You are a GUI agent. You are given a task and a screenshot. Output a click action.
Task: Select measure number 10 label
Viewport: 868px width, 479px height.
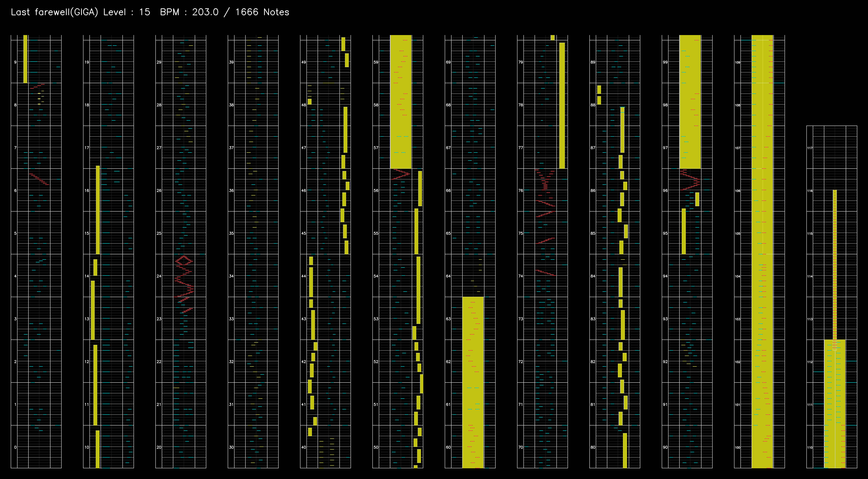(87, 447)
